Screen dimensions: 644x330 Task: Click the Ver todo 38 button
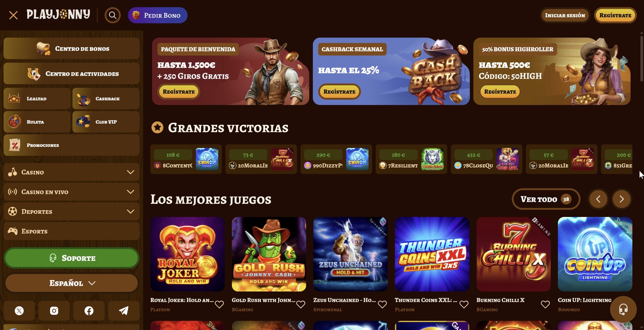point(546,199)
